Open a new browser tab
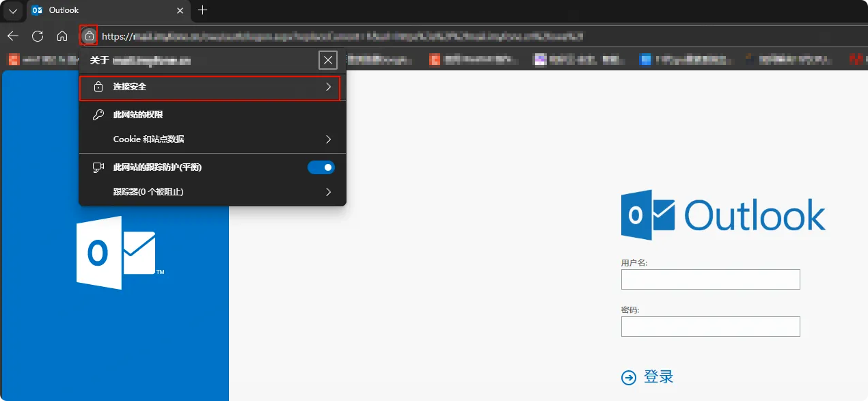This screenshot has width=868, height=401. click(202, 10)
